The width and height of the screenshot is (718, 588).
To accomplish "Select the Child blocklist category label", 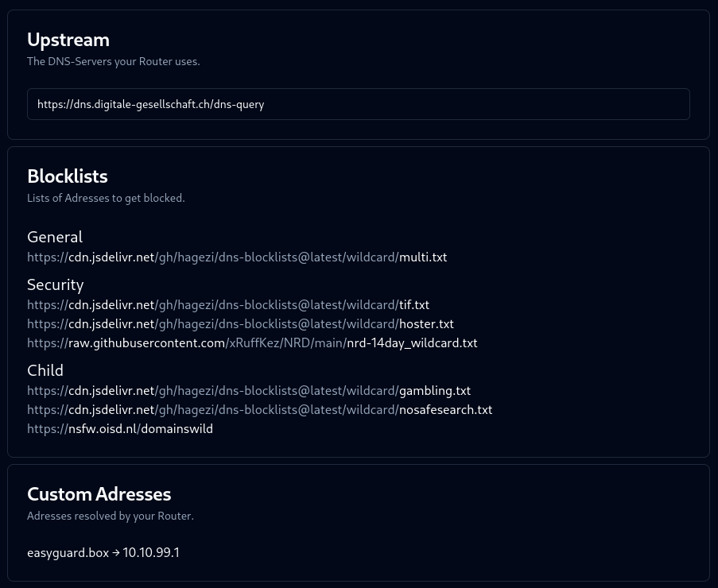I will [x=45, y=370].
